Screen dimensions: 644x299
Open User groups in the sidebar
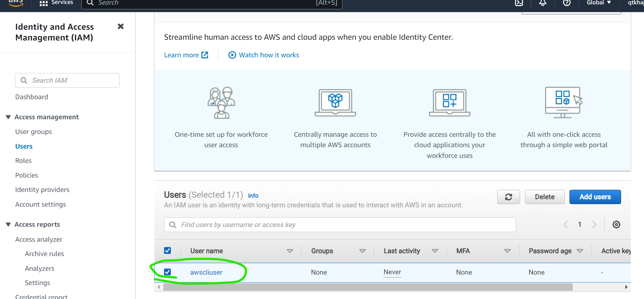(x=33, y=132)
